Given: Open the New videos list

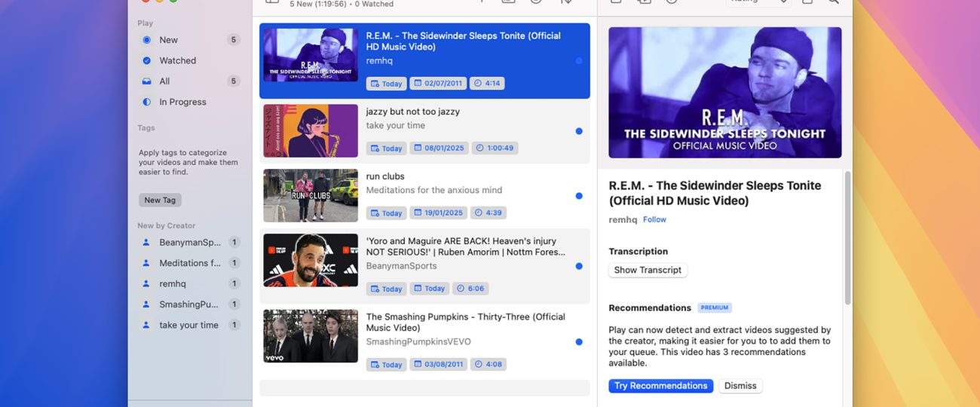Looking at the screenshot, I should coord(190,40).
